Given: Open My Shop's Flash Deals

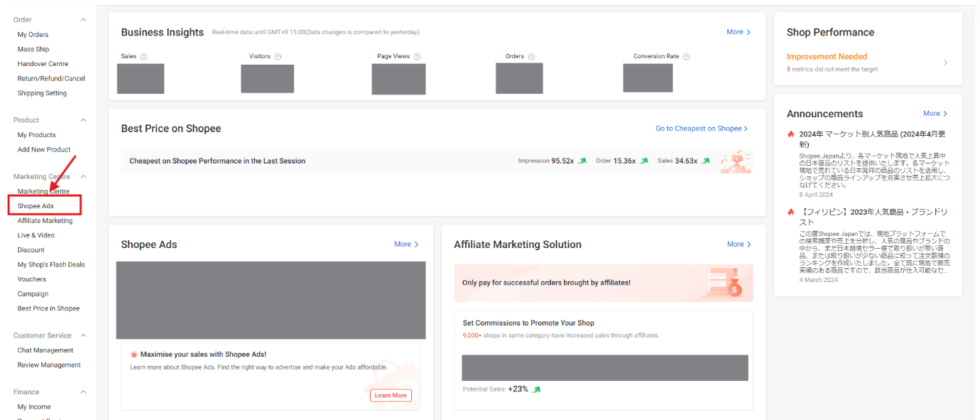Looking at the screenshot, I should (x=51, y=264).
